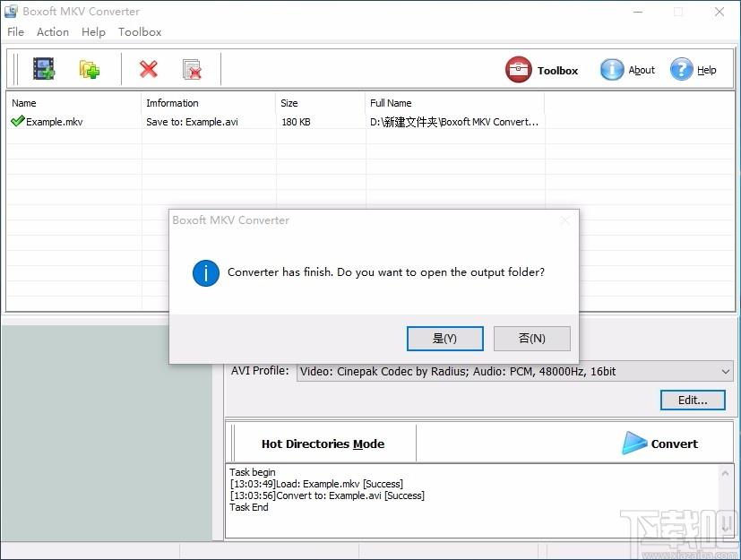This screenshot has width=741, height=560.
Task: Click the application icon in the title bar
Action: tap(11, 11)
